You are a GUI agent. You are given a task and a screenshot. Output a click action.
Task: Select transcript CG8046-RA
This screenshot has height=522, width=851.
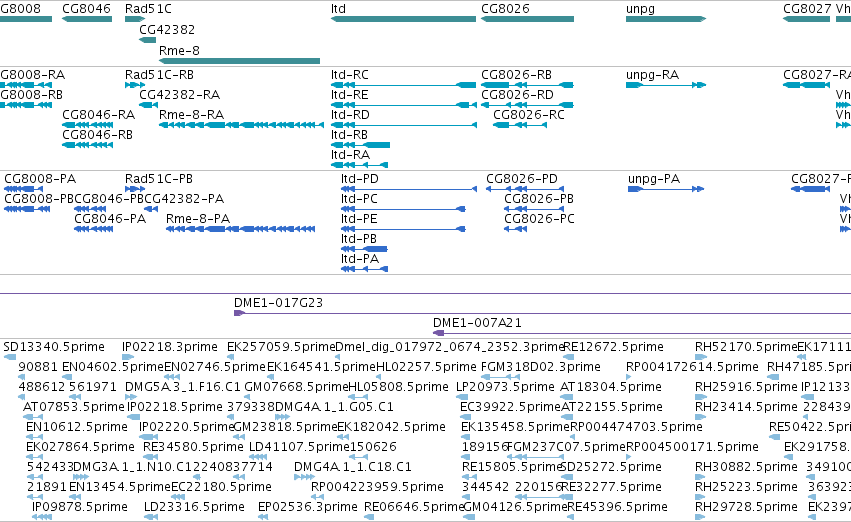coord(87,125)
